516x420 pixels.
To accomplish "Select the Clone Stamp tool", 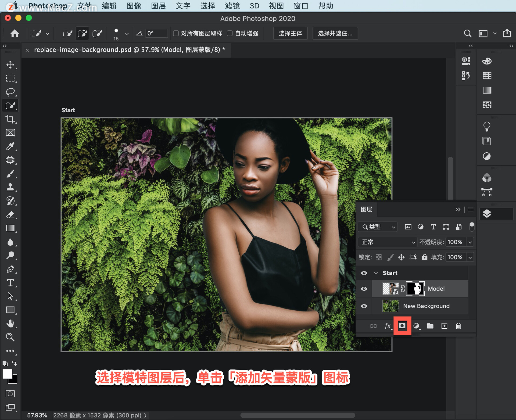I will click(x=10, y=187).
